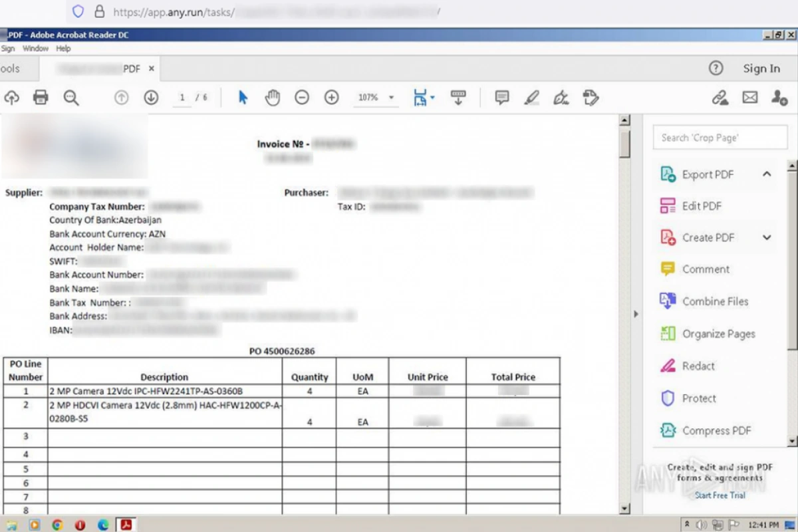Click the Zoom in plus icon

click(x=332, y=98)
